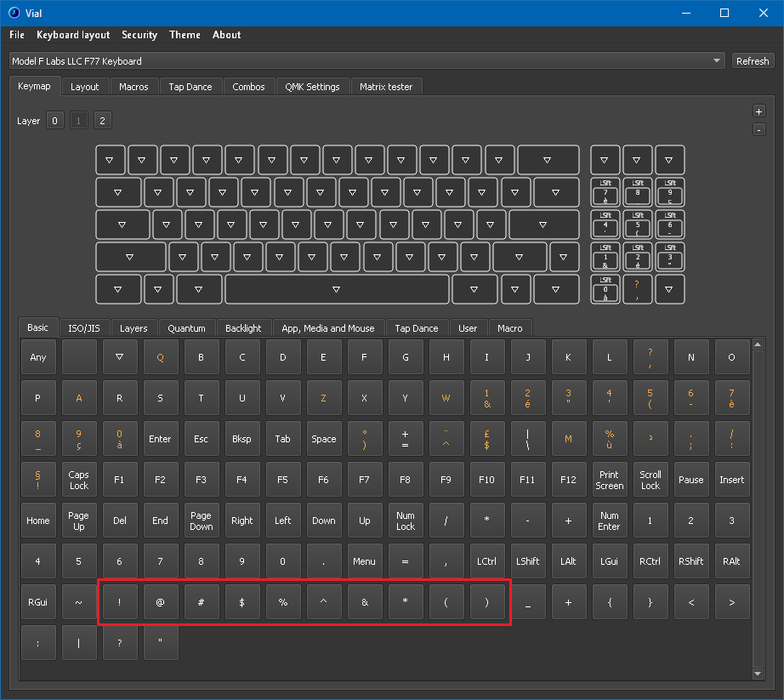This screenshot has height=700, width=784.
Task: Open the Keyboard layout menu
Action: [72, 35]
